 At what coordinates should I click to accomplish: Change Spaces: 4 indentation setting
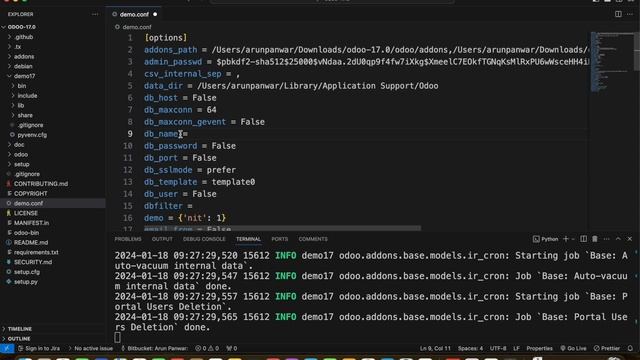point(470,349)
